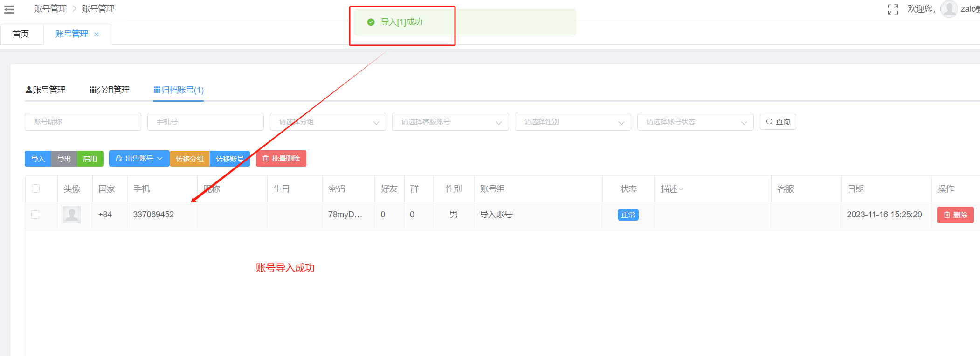This screenshot has height=356, width=980.
Task: Open the 请选择分组 dropdown
Action: [x=328, y=122]
